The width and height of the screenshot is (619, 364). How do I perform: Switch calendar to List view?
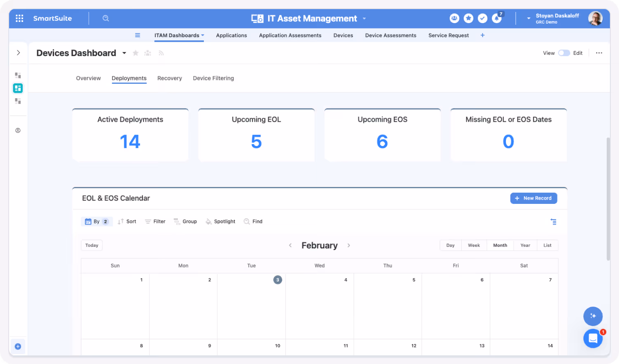pyautogui.click(x=547, y=245)
